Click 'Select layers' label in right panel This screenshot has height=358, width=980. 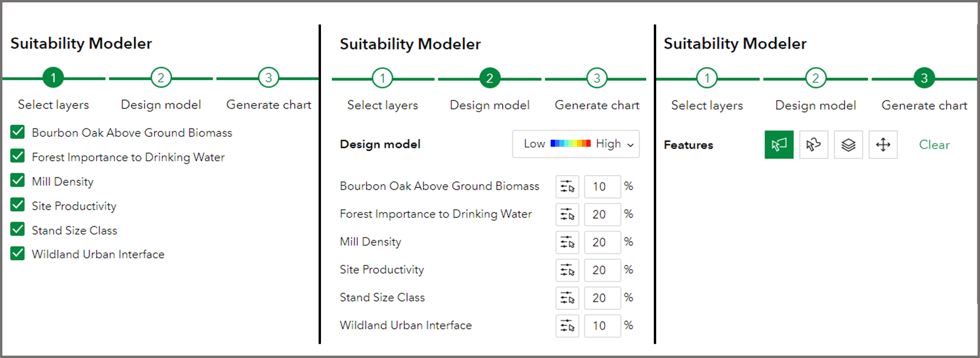(707, 105)
